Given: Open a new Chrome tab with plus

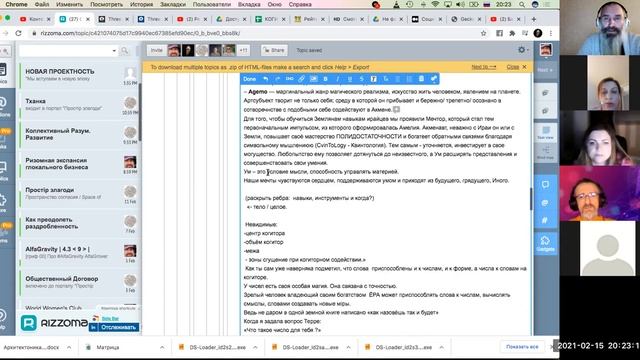Looking at the screenshot, I should click(533, 19).
